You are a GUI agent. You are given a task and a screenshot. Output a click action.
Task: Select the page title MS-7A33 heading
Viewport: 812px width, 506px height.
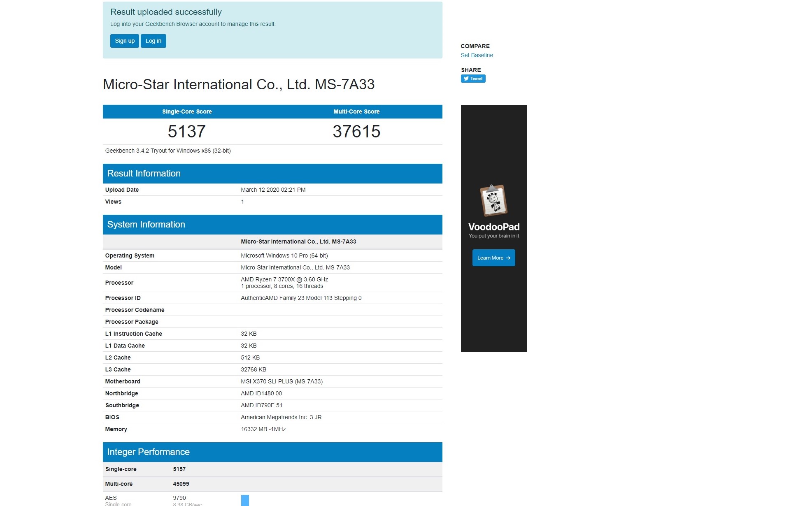239,84
